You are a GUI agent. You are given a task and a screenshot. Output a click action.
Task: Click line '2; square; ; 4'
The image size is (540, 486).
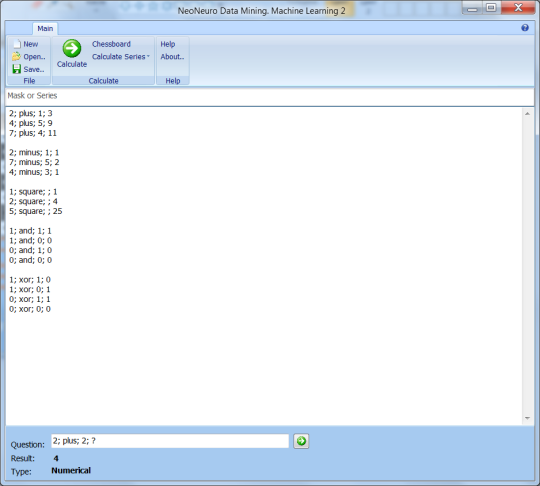coord(33,201)
